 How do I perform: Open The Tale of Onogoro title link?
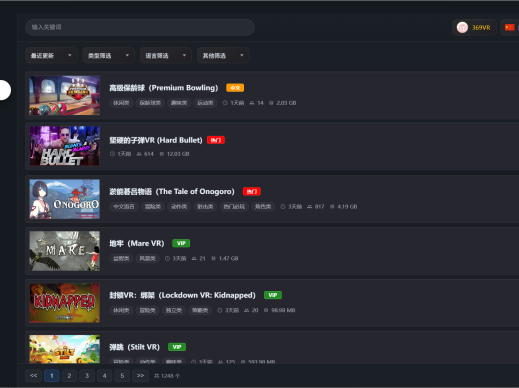[172, 191]
